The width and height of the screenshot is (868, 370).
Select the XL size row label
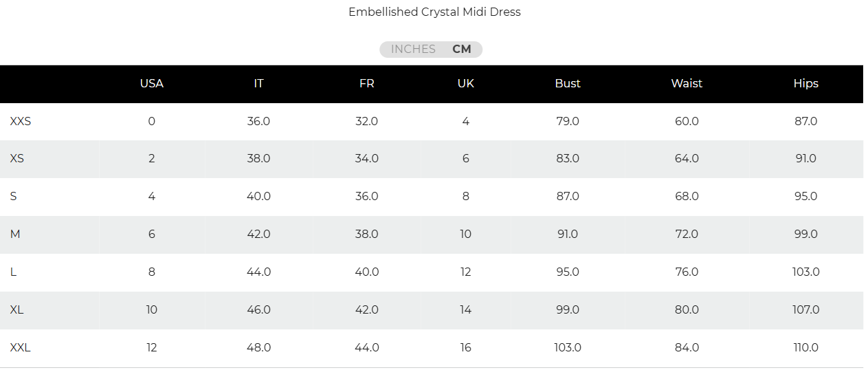coord(17,309)
